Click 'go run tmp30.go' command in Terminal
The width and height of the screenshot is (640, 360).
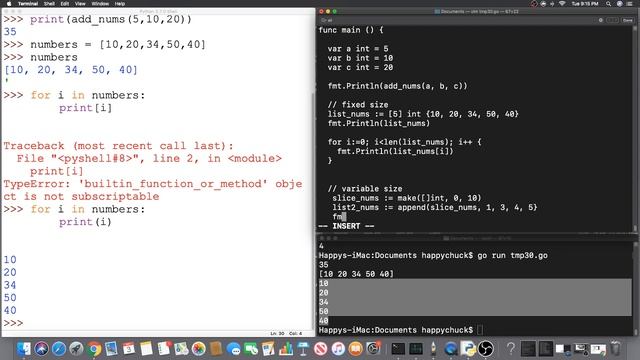click(x=512, y=256)
